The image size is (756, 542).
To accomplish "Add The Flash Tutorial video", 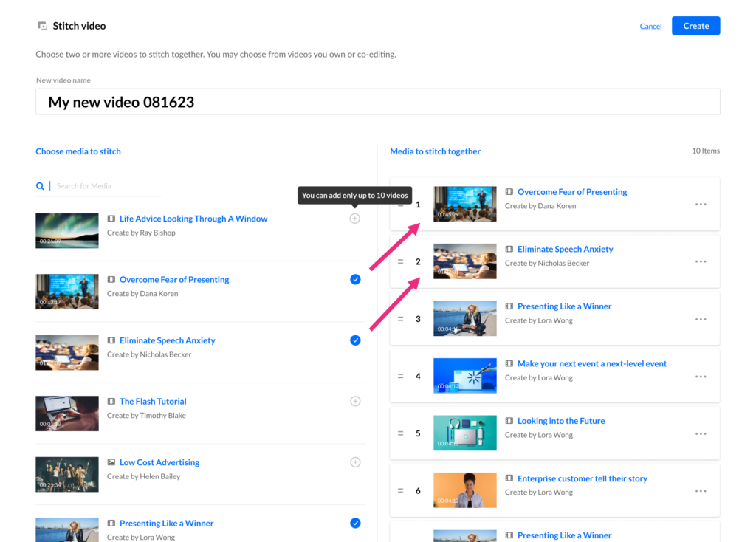I will click(x=355, y=402).
